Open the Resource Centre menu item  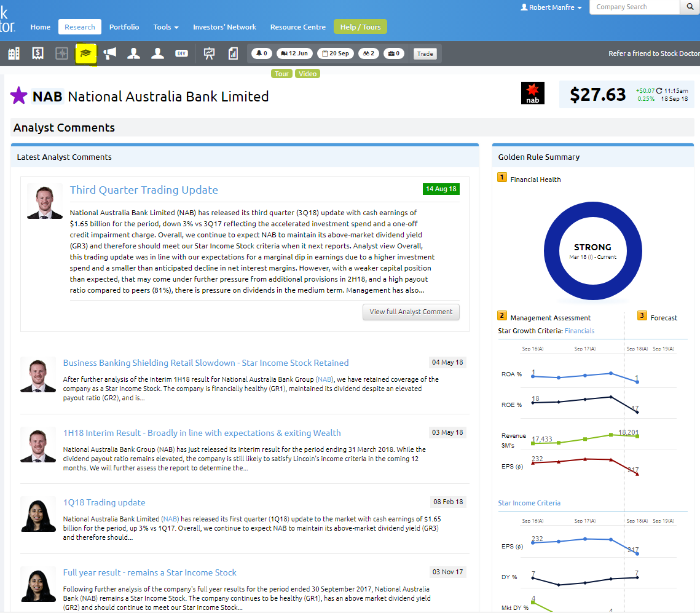[x=298, y=27]
